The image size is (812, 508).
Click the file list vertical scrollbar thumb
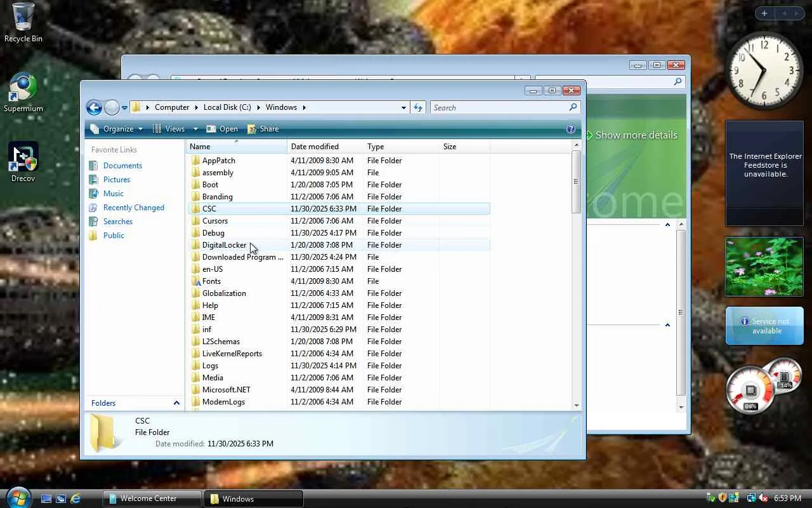[576, 182]
